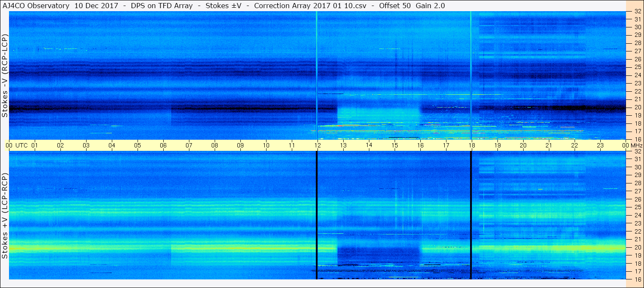Click the 32 MHz tick on upper plot
Image resolution: width=644 pixels, height=288 pixels.
[x=637, y=12]
